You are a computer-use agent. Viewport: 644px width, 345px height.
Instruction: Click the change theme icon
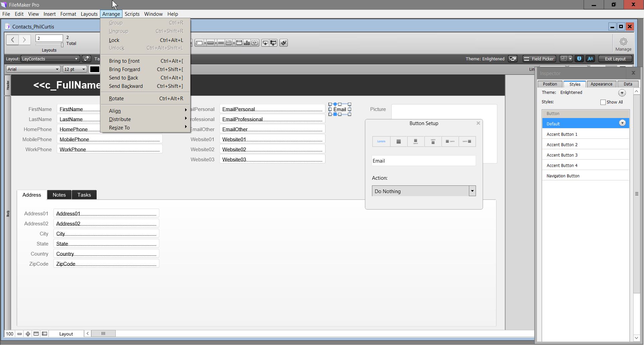(x=513, y=59)
